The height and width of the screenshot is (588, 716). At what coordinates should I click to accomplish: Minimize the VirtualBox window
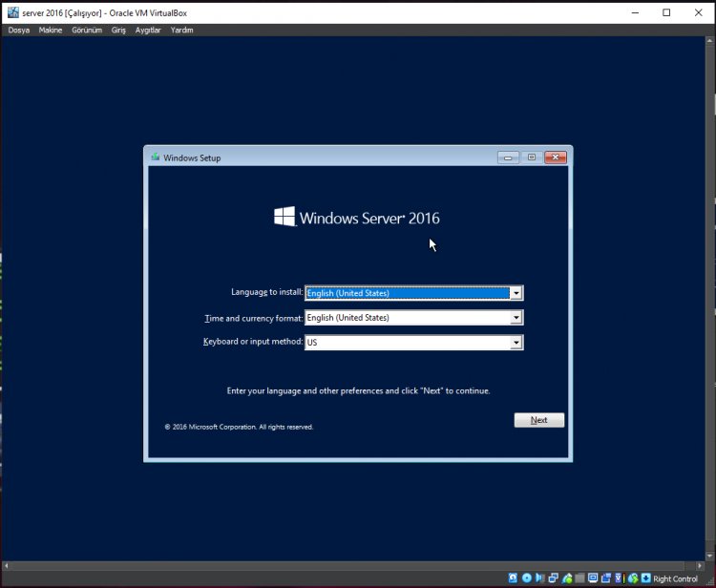pos(635,12)
